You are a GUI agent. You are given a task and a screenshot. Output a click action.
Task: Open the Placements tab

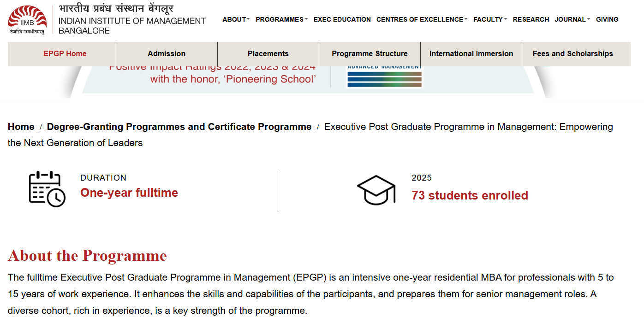268,53
